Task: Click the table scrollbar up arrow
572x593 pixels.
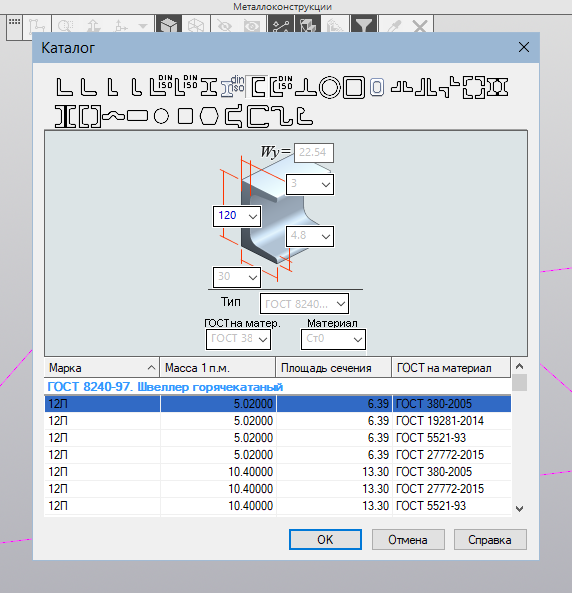Action: pyautogui.click(x=519, y=366)
